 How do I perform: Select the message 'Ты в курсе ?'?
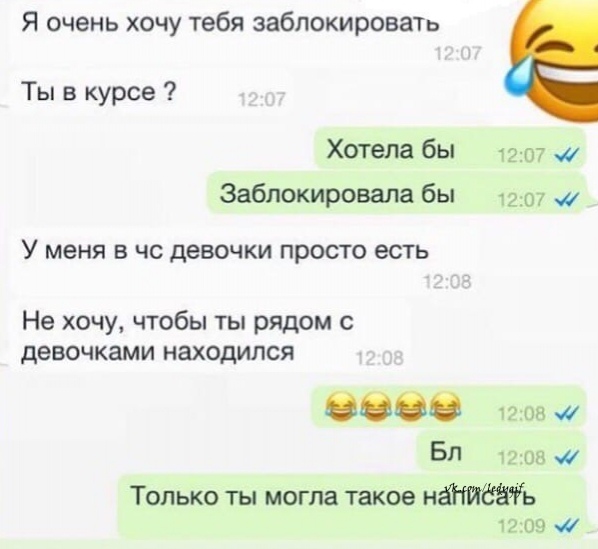(x=153, y=92)
